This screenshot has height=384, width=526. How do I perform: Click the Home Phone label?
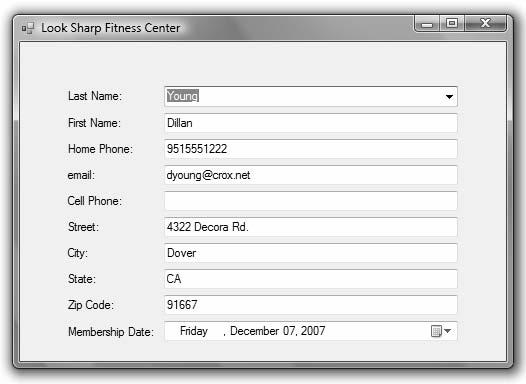(100, 149)
